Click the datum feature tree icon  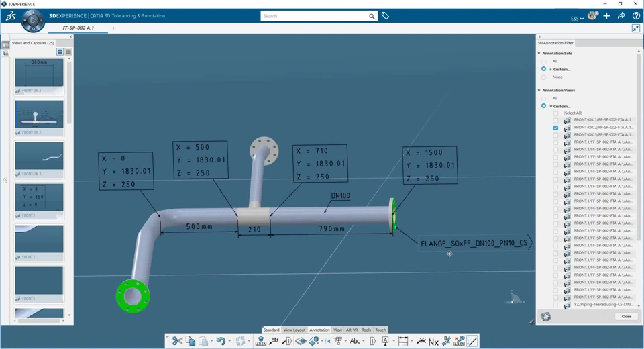(338, 341)
